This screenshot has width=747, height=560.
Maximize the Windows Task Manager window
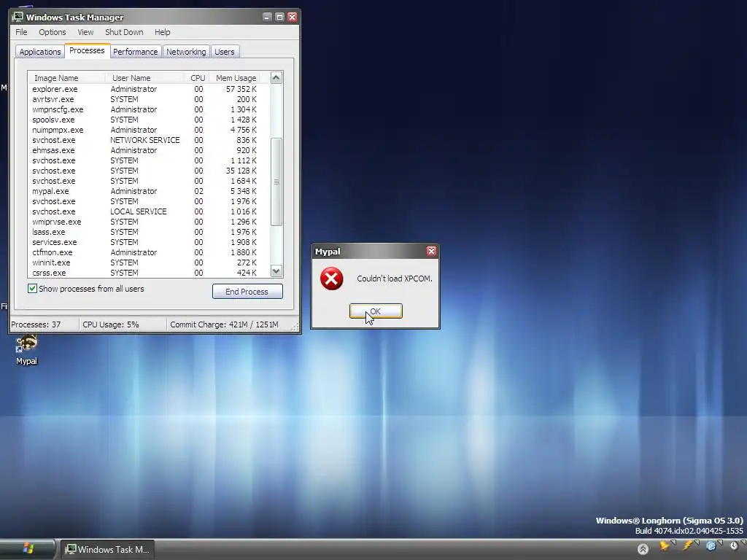pyautogui.click(x=279, y=17)
